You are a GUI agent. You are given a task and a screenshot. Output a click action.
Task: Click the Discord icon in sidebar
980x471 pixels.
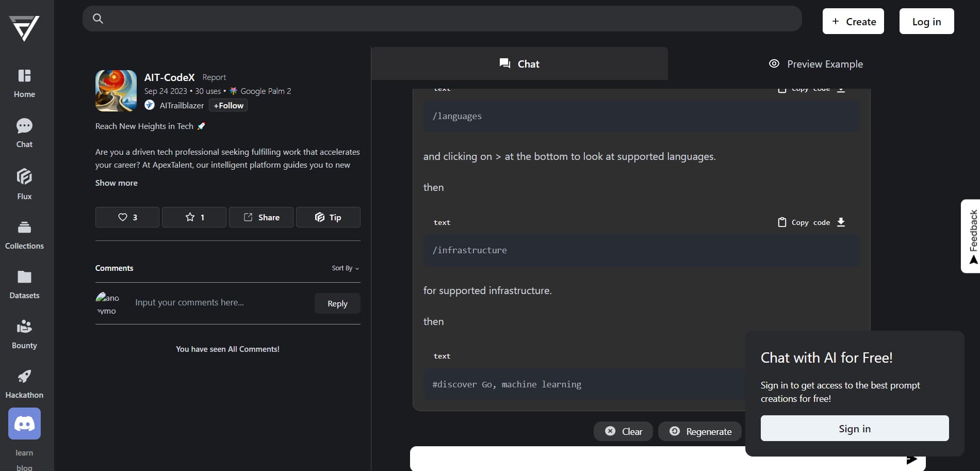[x=24, y=424]
